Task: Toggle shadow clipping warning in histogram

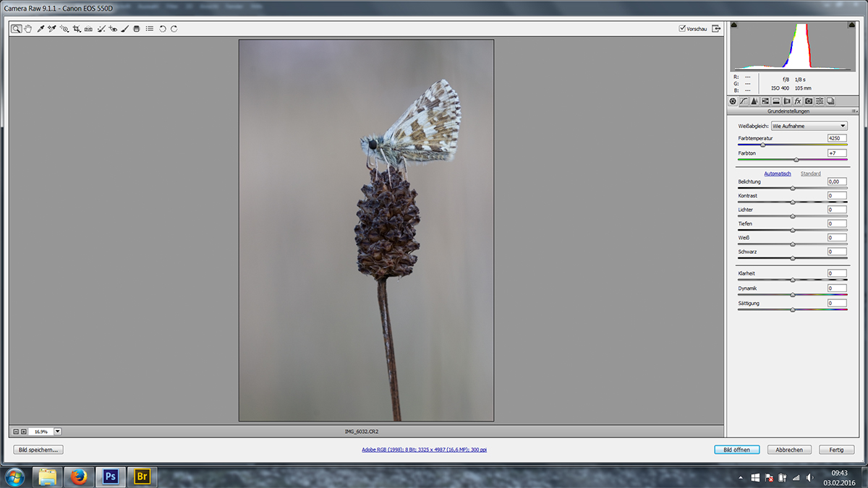Action: pos(734,25)
